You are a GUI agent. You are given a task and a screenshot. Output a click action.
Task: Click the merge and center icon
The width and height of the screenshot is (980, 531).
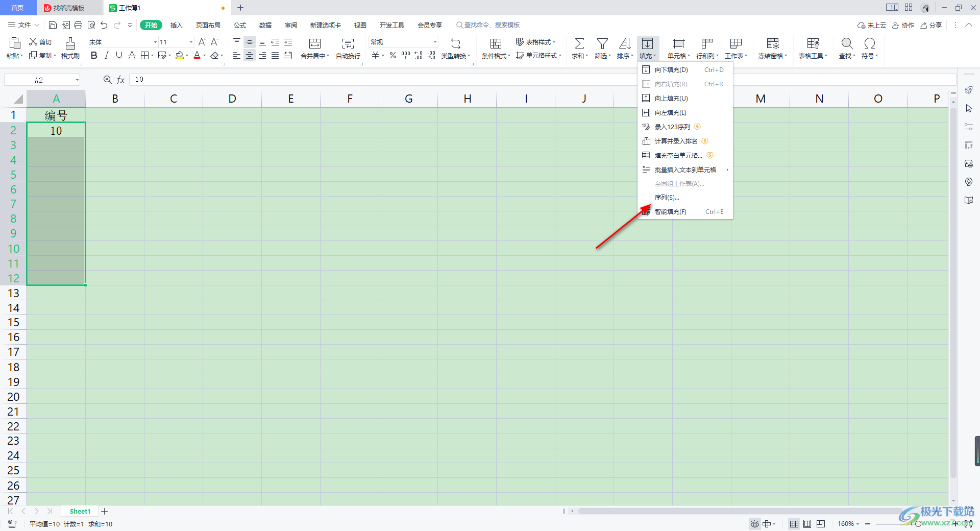[x=315, y=43]
